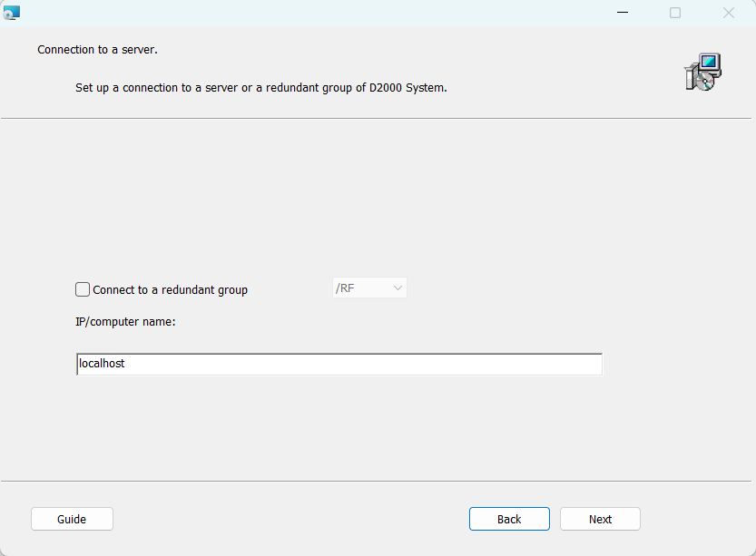Viewport: 756px width, 556px height.
Task: Click the disabled maximize window button
Action: point(675,13)
